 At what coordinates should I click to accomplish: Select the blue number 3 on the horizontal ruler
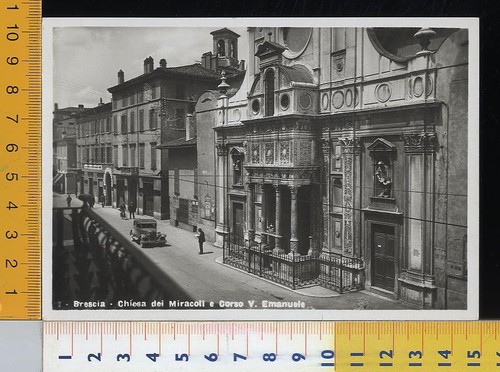[x=123, y=357]
